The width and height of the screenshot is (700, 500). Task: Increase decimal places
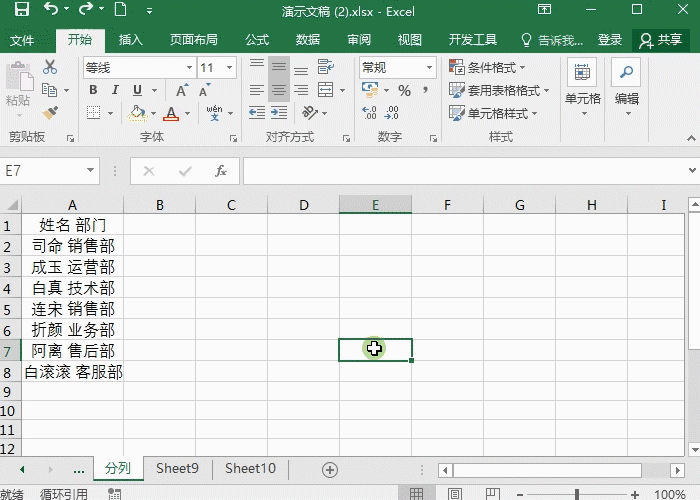click(x=369, y=113)
